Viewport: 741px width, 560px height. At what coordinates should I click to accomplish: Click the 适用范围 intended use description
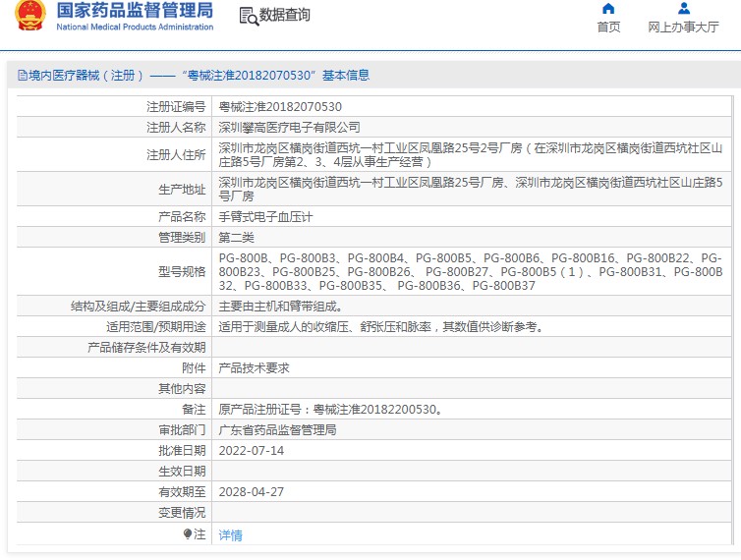[381, 326]
